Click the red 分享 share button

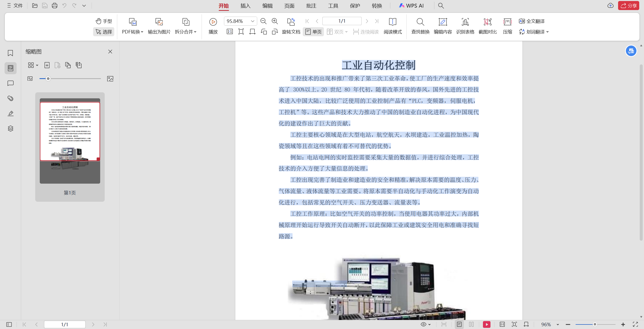pos(628,6)
